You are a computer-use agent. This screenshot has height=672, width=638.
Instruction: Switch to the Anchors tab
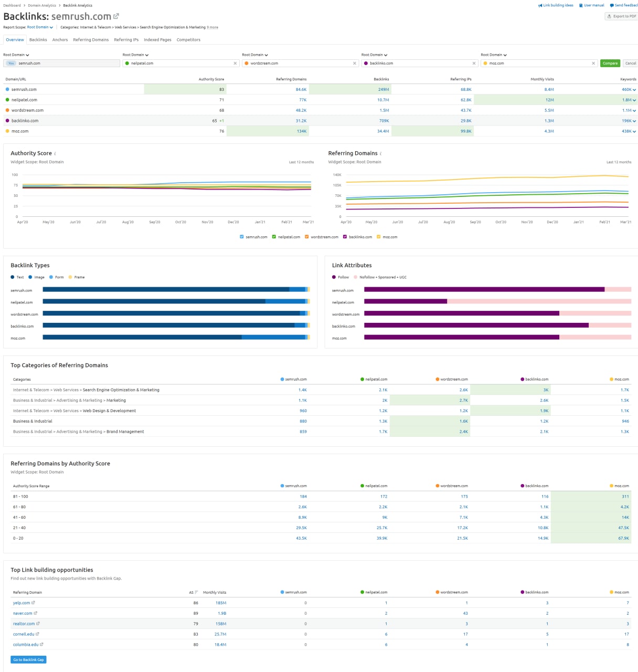[x=60, y=40]
